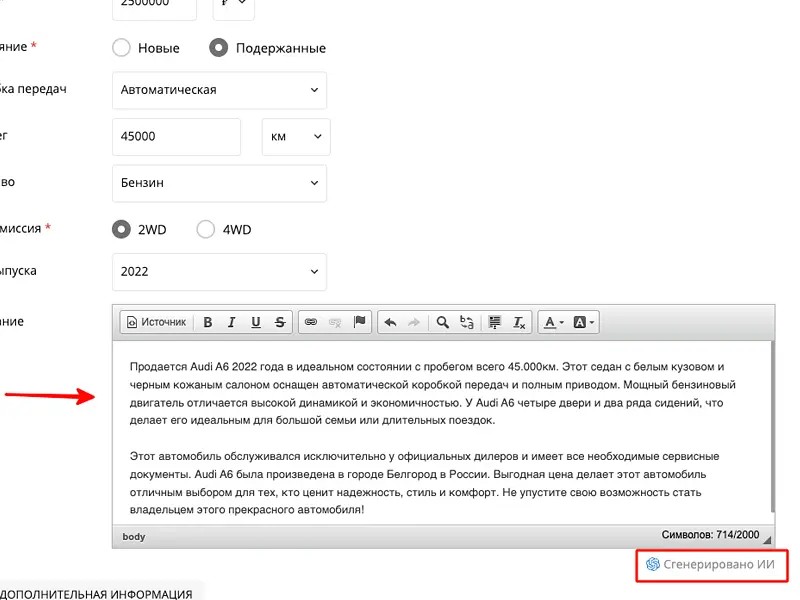The width and height of the screenshot is (800, 600).
Task: Click the select all icon
Action: point(494,322)
